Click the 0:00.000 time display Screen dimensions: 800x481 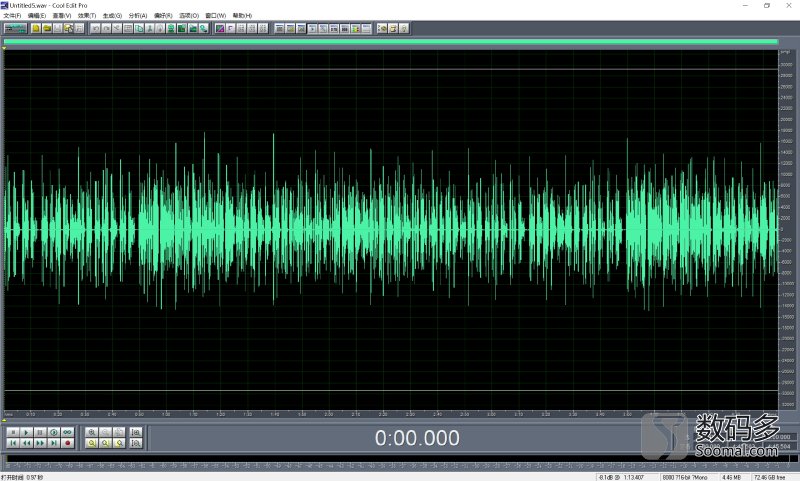[x=417, y=438]
